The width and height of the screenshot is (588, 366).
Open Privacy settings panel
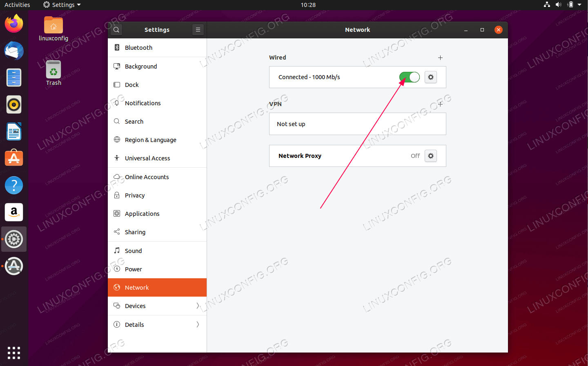[x=157, y=195]
